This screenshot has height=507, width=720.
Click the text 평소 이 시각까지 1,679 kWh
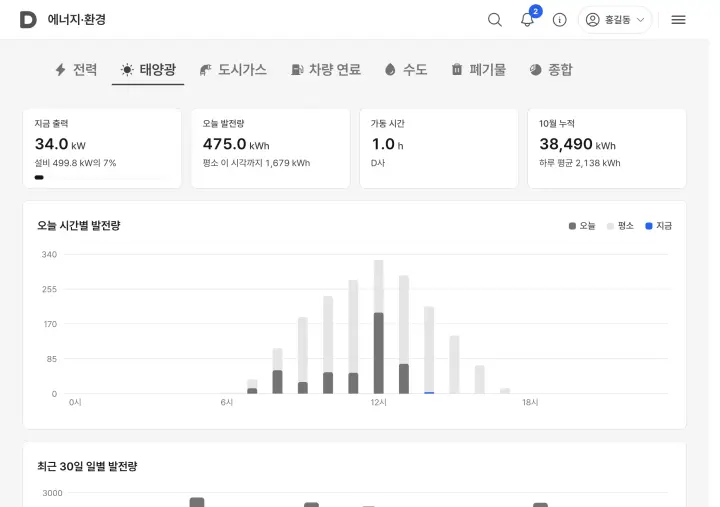point(257,163)
